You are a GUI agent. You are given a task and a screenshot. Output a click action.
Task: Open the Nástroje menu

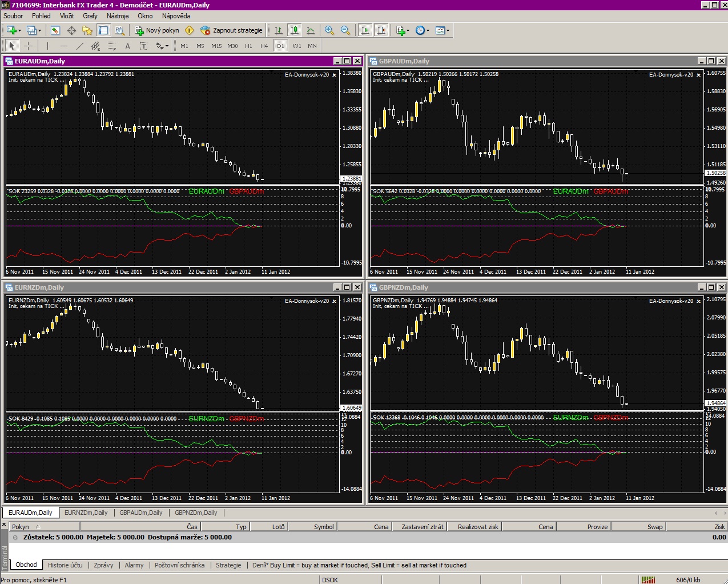click(118, 16)
